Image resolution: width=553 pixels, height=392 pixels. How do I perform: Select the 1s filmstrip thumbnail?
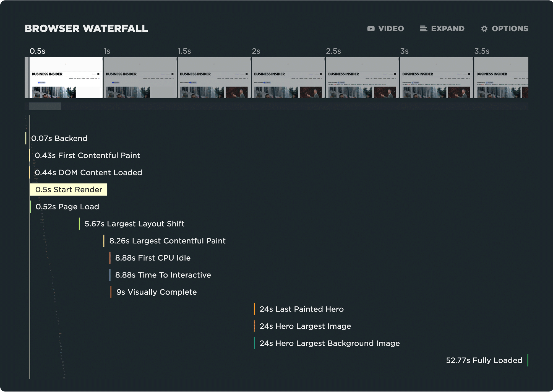click(x=140, y=77)
